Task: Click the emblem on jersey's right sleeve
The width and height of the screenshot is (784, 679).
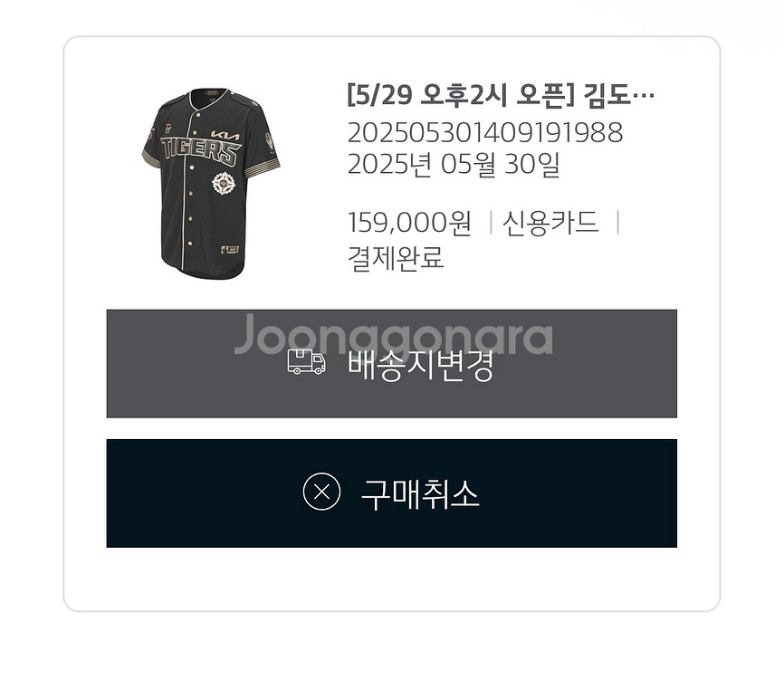Action: (x=270, y=142)
